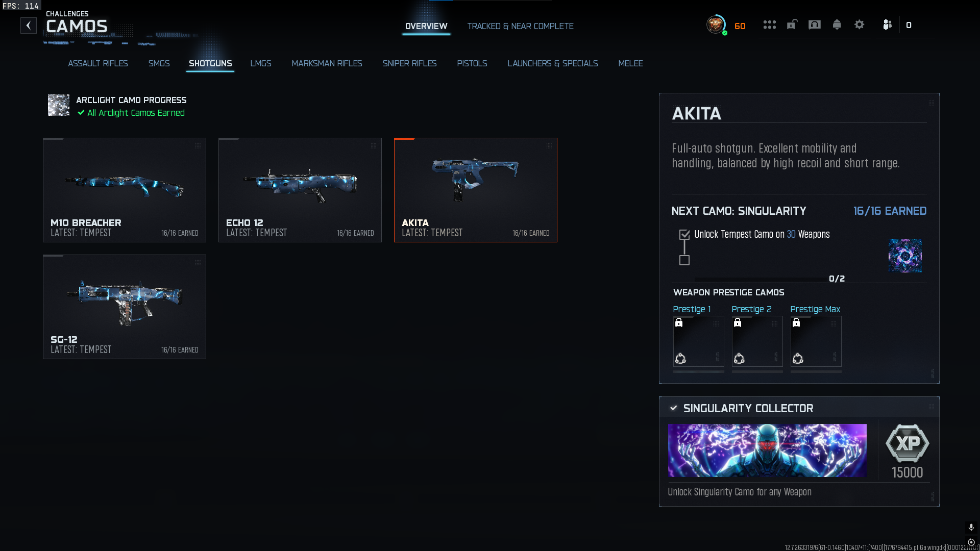Click the player rank emblem icon
Viewport: 980px width, 551px height.
pos(716,24)
